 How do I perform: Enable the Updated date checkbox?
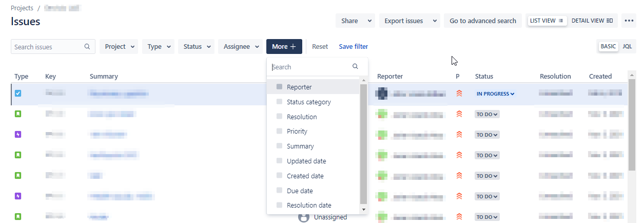[279, 161]
